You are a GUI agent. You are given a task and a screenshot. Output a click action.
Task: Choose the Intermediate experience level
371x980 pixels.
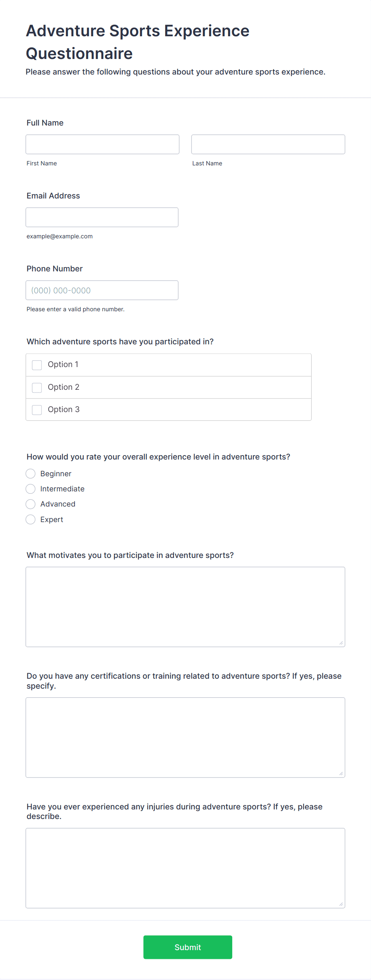(31, 489)
